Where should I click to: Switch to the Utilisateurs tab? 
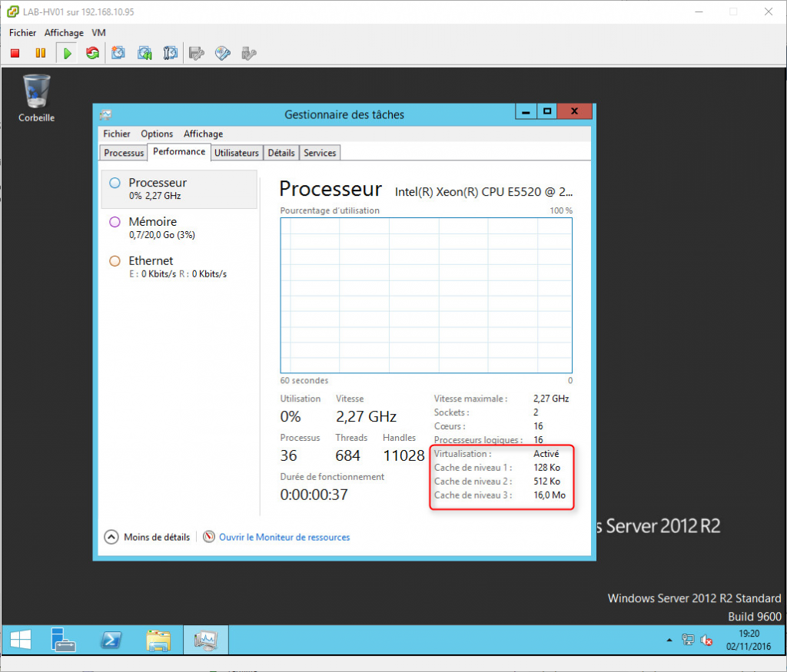point(237,153)
